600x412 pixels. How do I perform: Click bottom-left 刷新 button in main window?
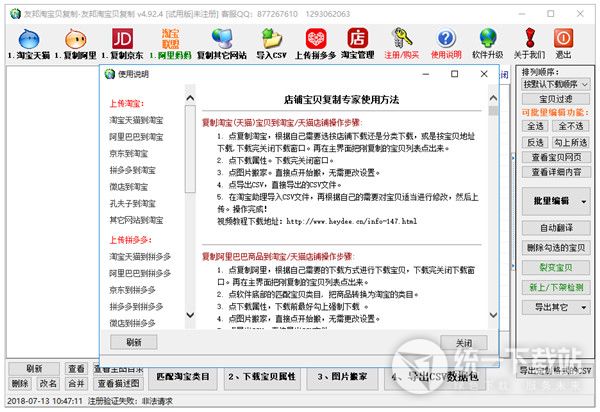34,369
